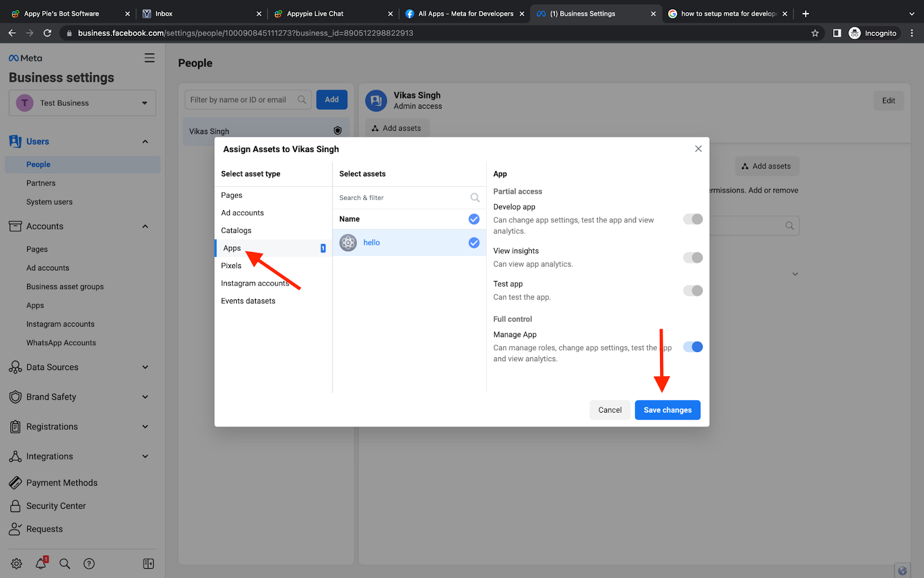Screen dimensions: 924x578
Task: Click the browser address bar URL
Action: pos(245,33)
